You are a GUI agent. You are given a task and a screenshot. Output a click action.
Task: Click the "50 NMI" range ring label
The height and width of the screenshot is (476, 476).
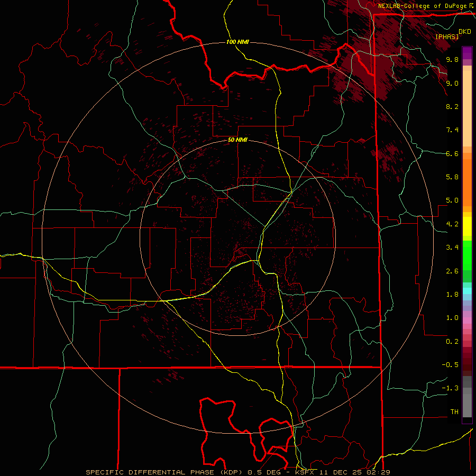[x=237, y=140]
